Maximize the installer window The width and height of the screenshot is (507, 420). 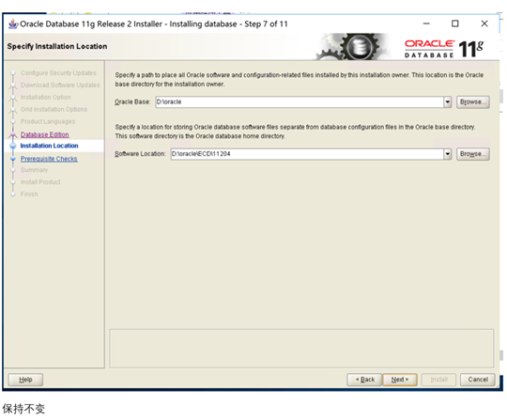(x=455, y=23)
